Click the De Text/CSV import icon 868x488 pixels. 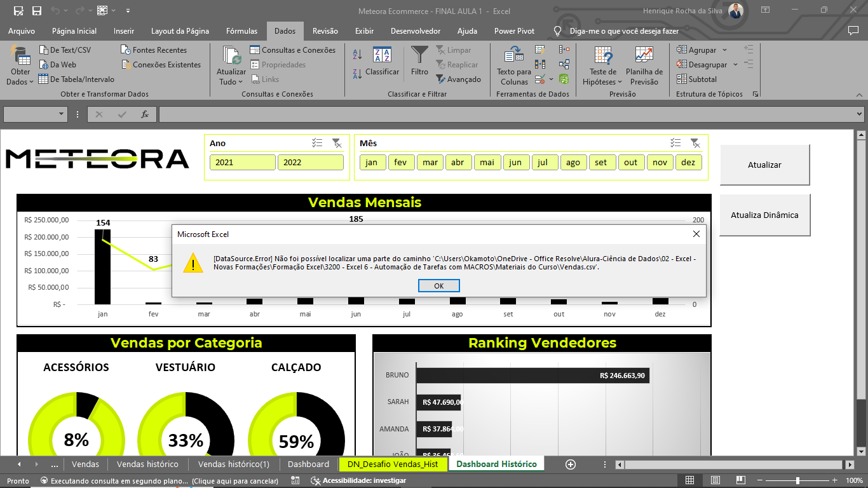[44, 50]
